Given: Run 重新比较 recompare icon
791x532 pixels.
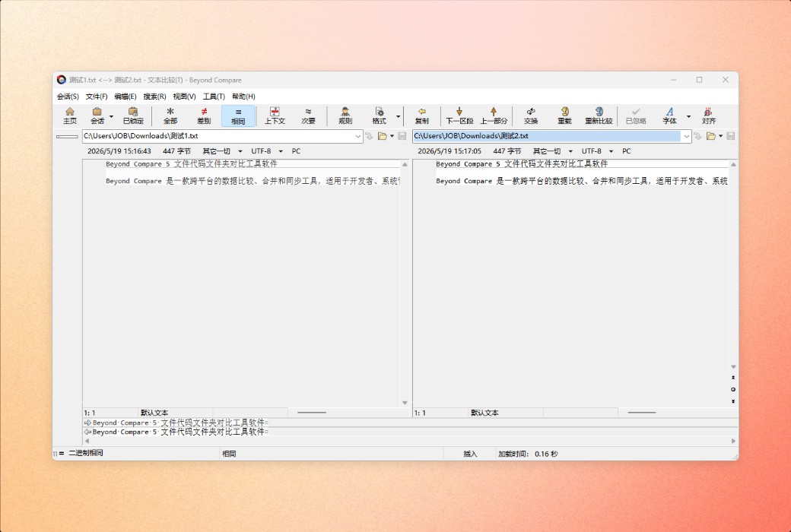Looking at the screenshot, I should pyautogui.click(x=599, y=116).
